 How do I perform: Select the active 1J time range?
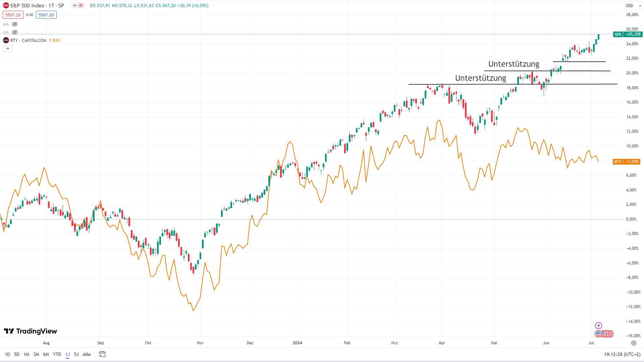[68, 354]
